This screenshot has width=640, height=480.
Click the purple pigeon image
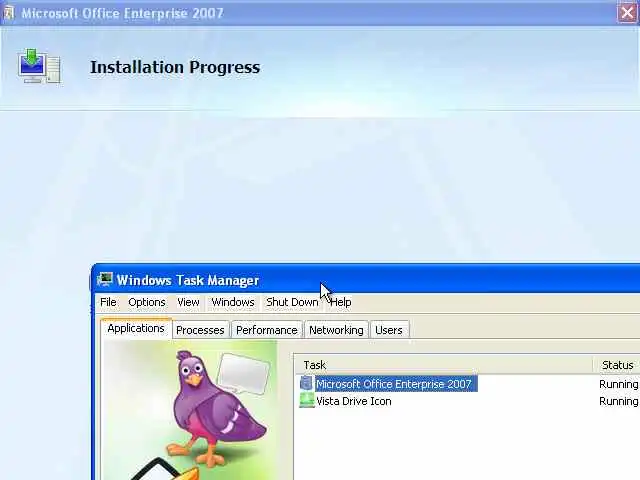[x=217, y=408]
